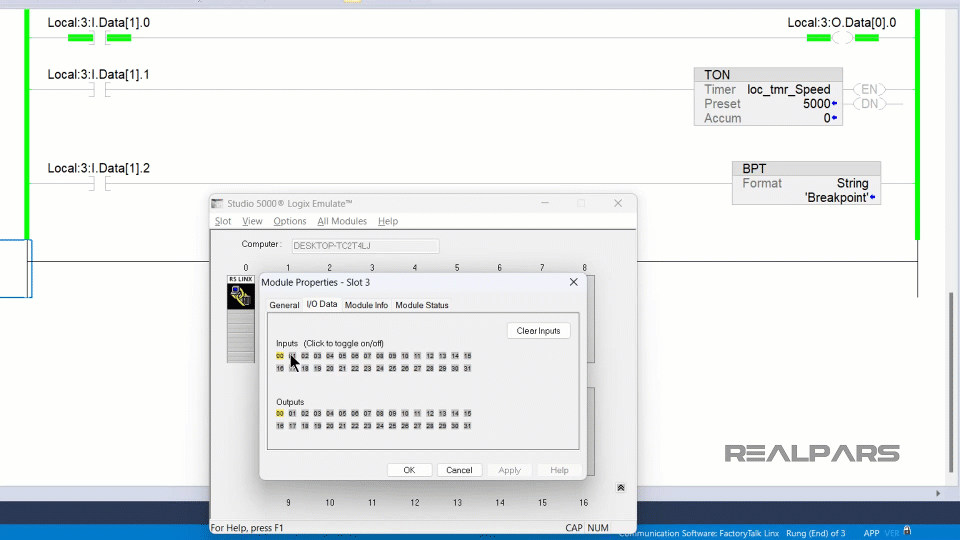Image resolution: width=960 pixels, height=540 pixels.
Task: Click output bit 31 in Outputs
Action: [x=467, y=426]
